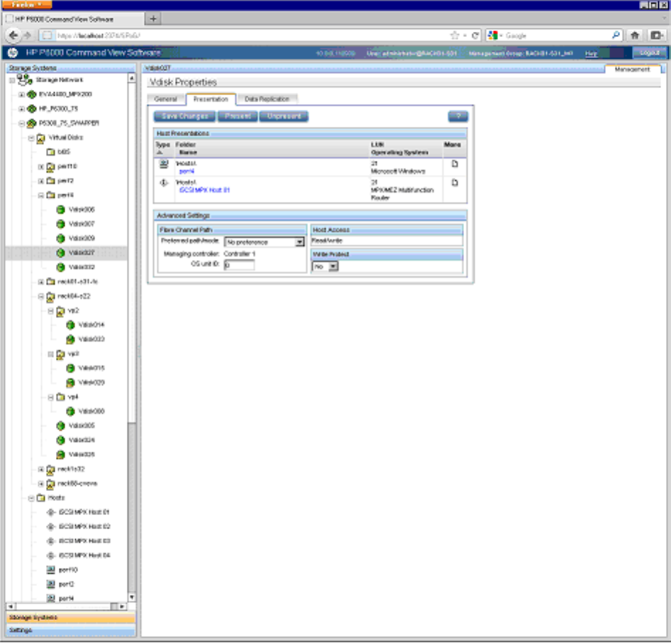Click the Unpresent button
This screenshot has height=644, width=671.
tap(283, 116)
